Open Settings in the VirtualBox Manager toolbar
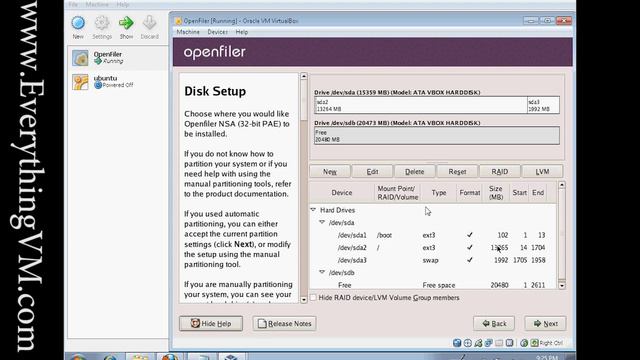Screen dimensions: 640x360 click(102, 27)
